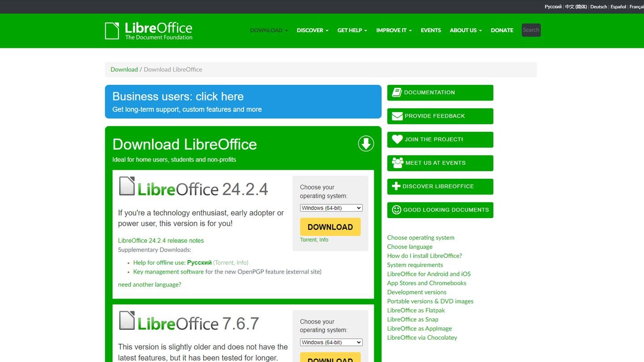Open the System requirements link
Screen dimensions: 644x362
[x=415, y=265]
